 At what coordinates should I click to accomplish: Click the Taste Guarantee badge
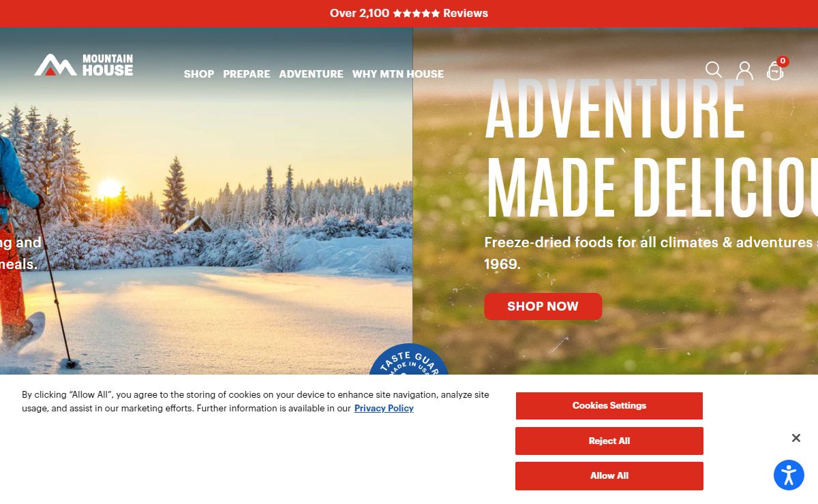point(409,360)
